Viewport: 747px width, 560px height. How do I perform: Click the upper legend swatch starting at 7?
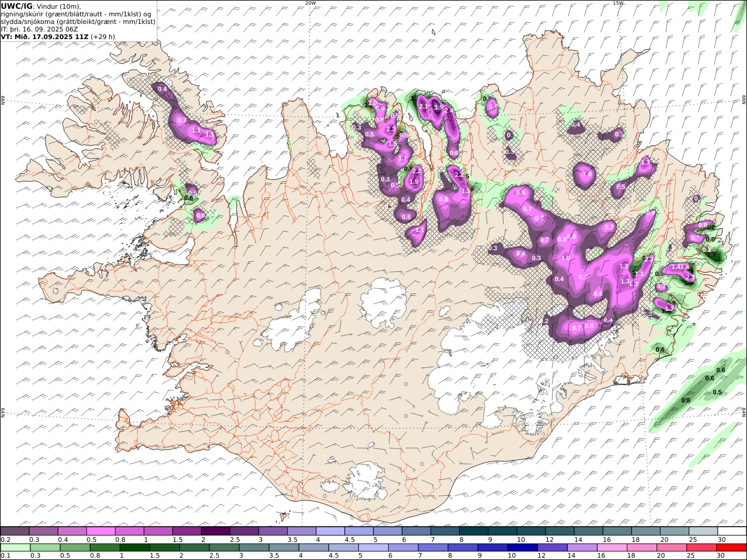click(445, 531)
